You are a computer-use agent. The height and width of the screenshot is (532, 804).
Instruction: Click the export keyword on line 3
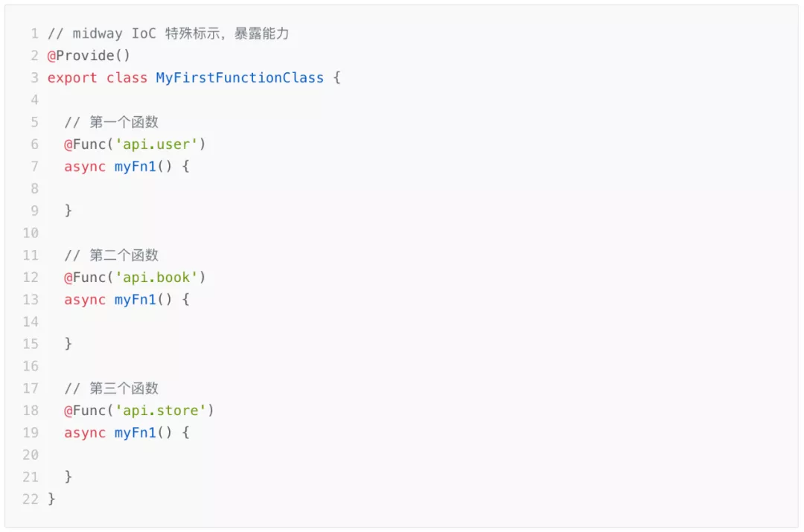71,78
